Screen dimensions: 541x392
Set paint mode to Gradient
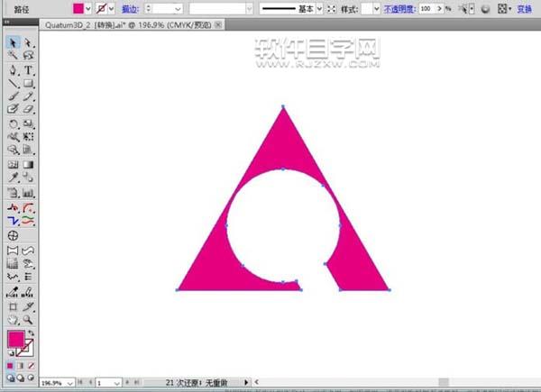[x=21, y=366]
